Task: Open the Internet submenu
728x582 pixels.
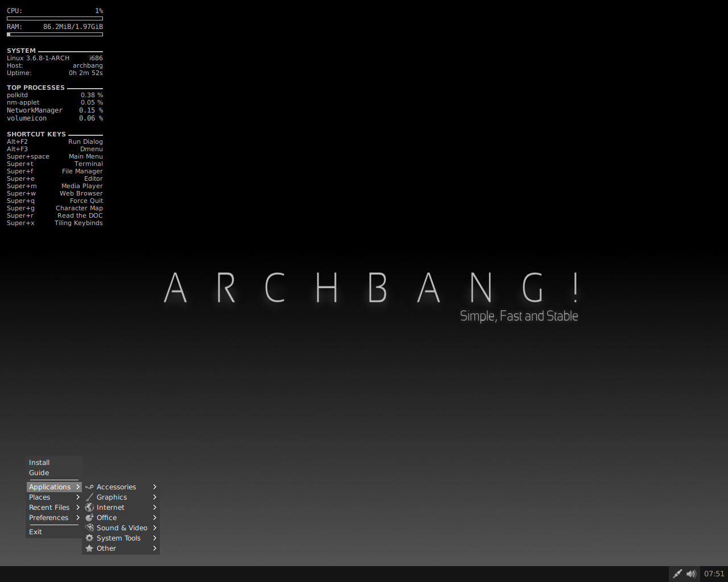Action: pos(121,508)
